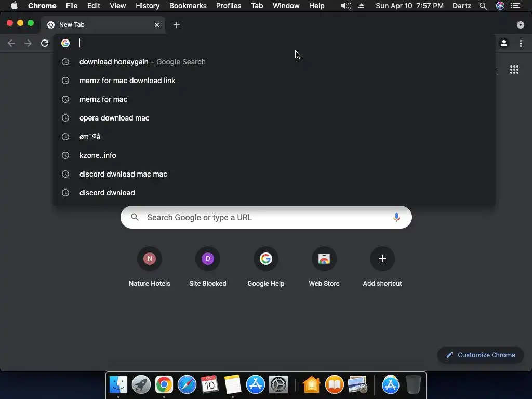
Task: Open the Nature Hotels shortcut
Action: pyautogui.click(x=150, y=267)
